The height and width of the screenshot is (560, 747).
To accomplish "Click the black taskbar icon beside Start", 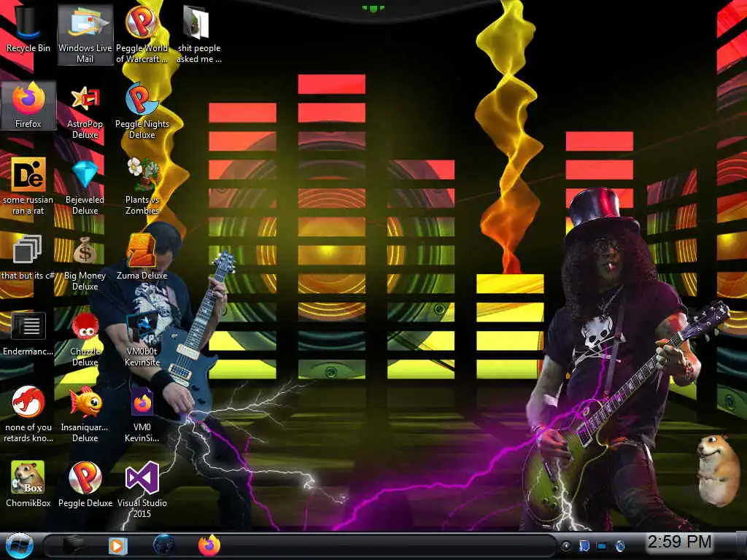I will [72, 545].
